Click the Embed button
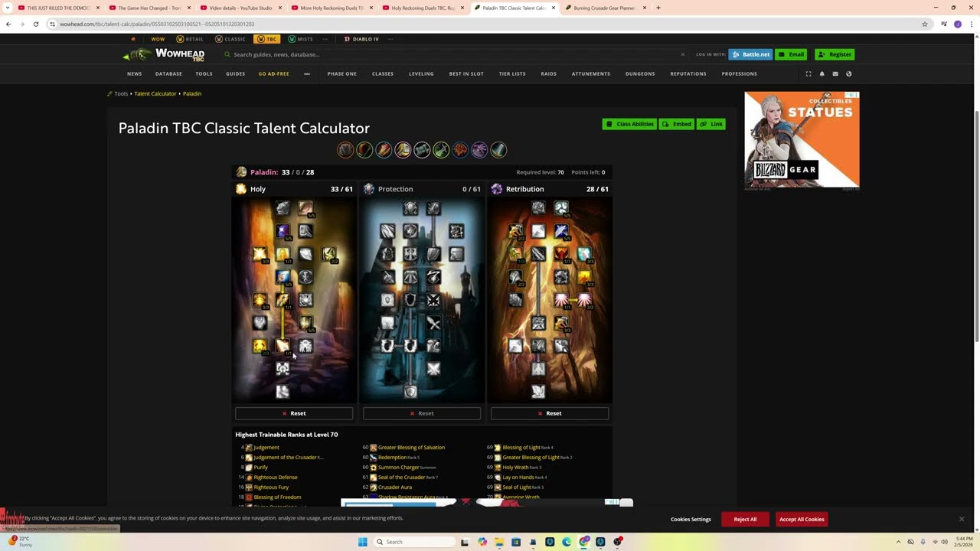Image resolution: width=980 pixels, height=551 pixels. pos(677,124)
